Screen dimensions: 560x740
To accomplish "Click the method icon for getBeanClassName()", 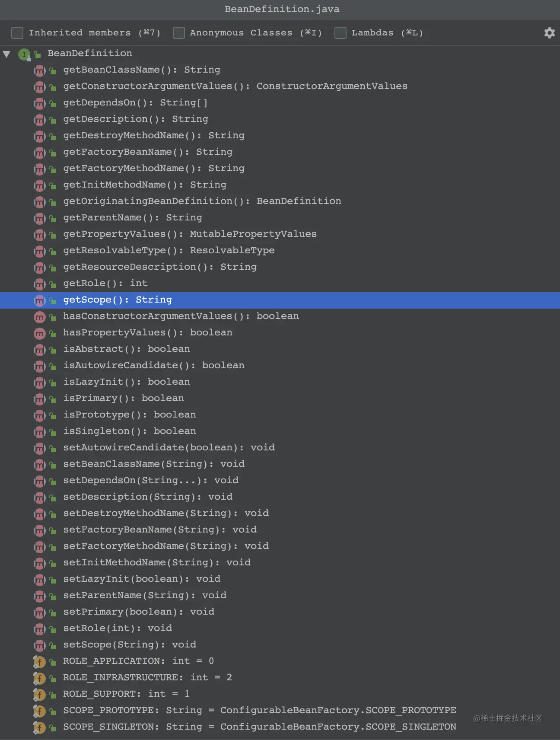I will point(40,70).
